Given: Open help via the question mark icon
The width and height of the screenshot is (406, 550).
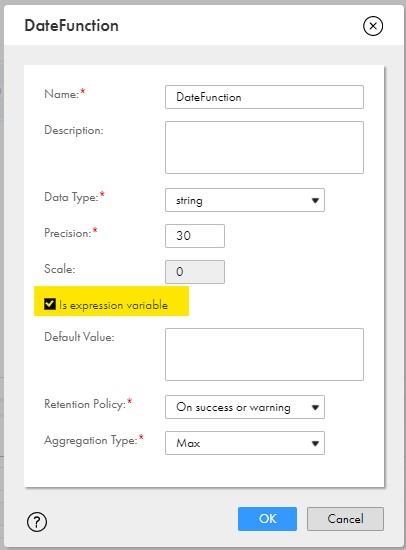Looking at the screenshot, I should (37, 522).
